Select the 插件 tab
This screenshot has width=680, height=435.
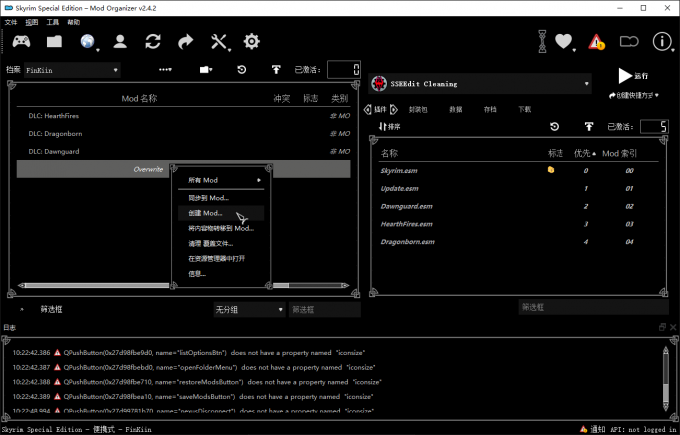(380, 109)
